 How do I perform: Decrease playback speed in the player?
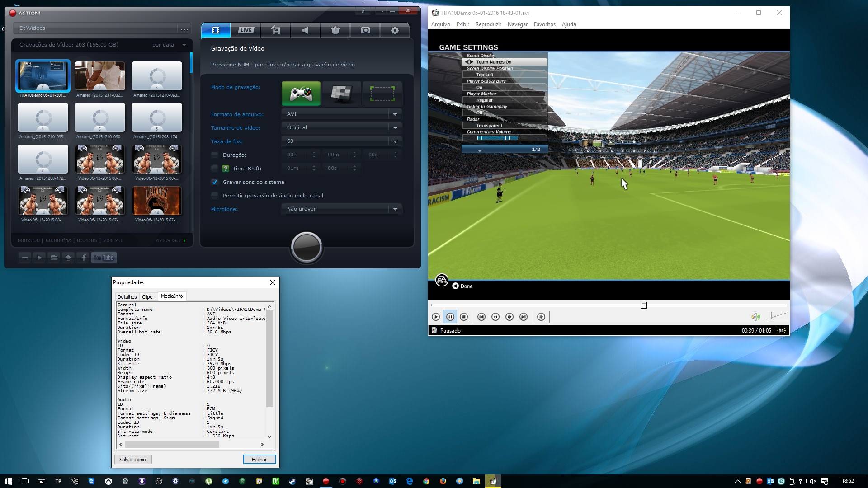click(x=495, y=317)
